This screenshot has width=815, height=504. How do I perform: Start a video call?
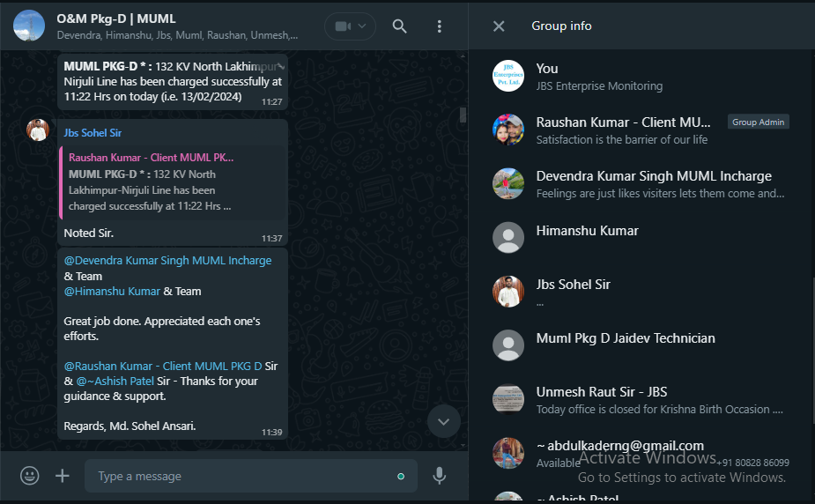point(342,26)
